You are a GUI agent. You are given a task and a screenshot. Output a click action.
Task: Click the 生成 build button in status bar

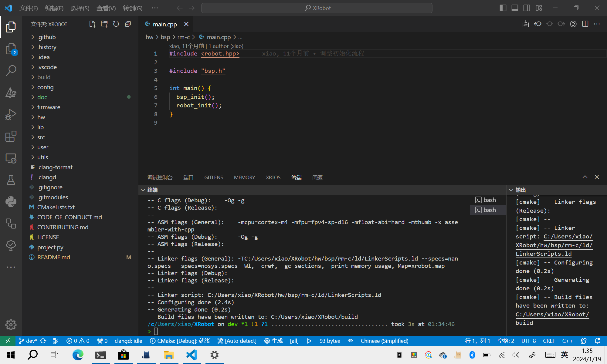(273, 341)
